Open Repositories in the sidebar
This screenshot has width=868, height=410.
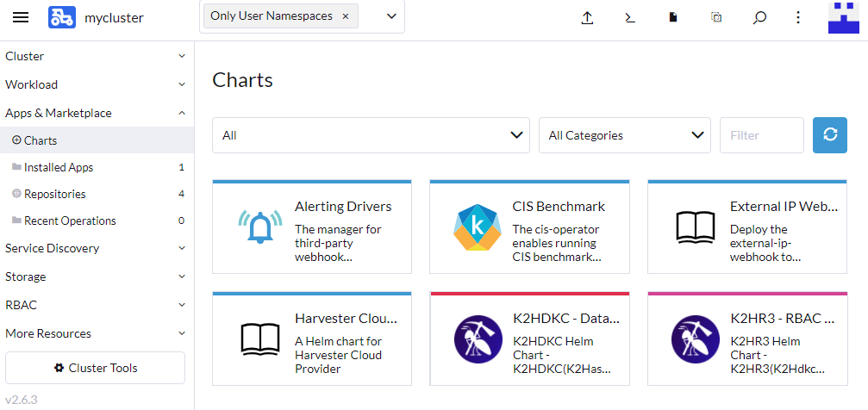(x=55, y=194)
